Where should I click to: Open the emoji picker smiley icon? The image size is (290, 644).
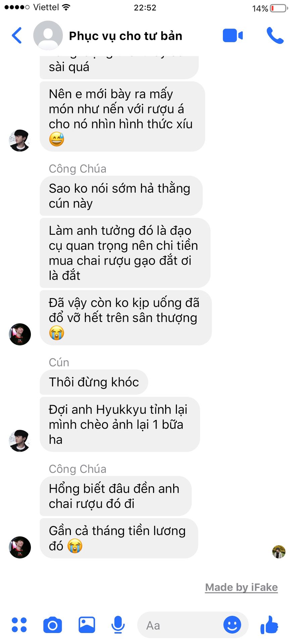232,625
